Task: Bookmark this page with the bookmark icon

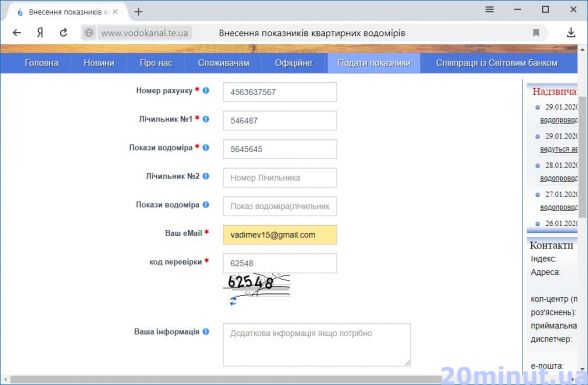Action: pos(536,33)
